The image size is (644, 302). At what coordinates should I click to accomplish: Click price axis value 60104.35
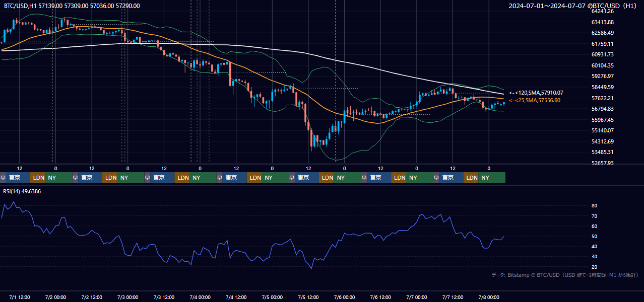pyautogui.click(x=602, y=65)
